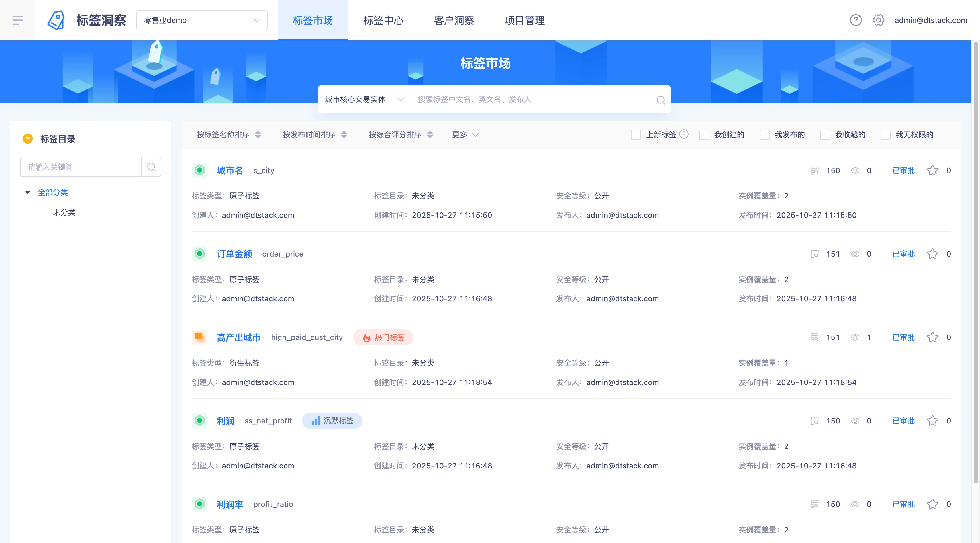Click the bar chart icon in 沉默标签 badge
Image resolution: width=980 pixels, height=543 pixels.
point(316,421)
